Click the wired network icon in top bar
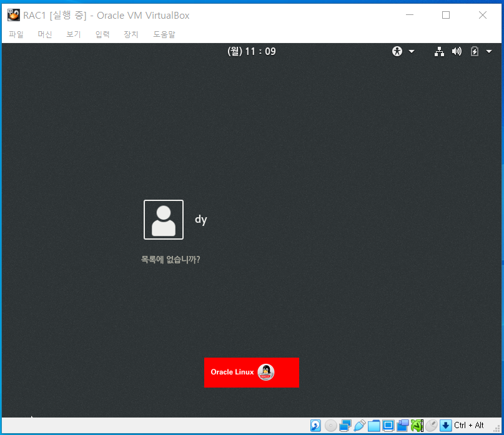The width and height of the screenshot is (504, 435). tap(439, 51)
